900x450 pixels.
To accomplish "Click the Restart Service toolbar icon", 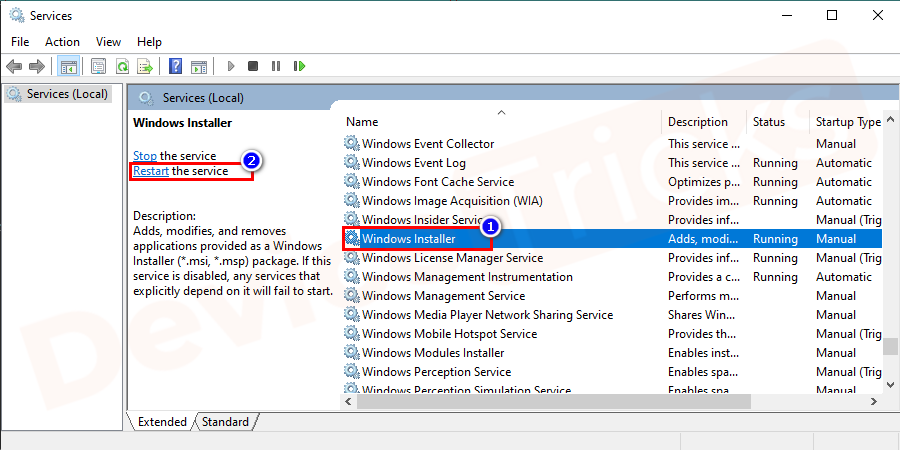I will coord(299,67).
